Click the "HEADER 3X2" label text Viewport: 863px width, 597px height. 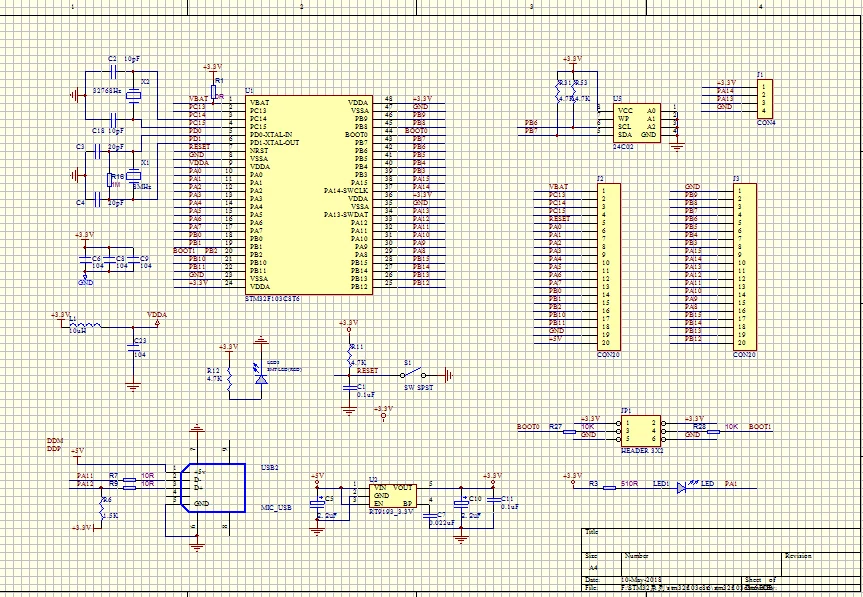pos(641,450)
